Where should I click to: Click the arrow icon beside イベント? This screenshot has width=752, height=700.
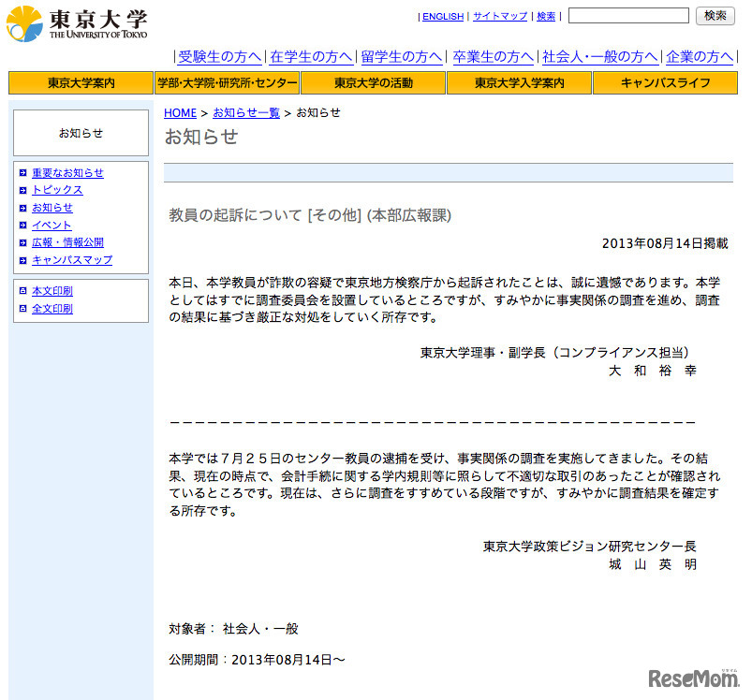click(22, 225)
